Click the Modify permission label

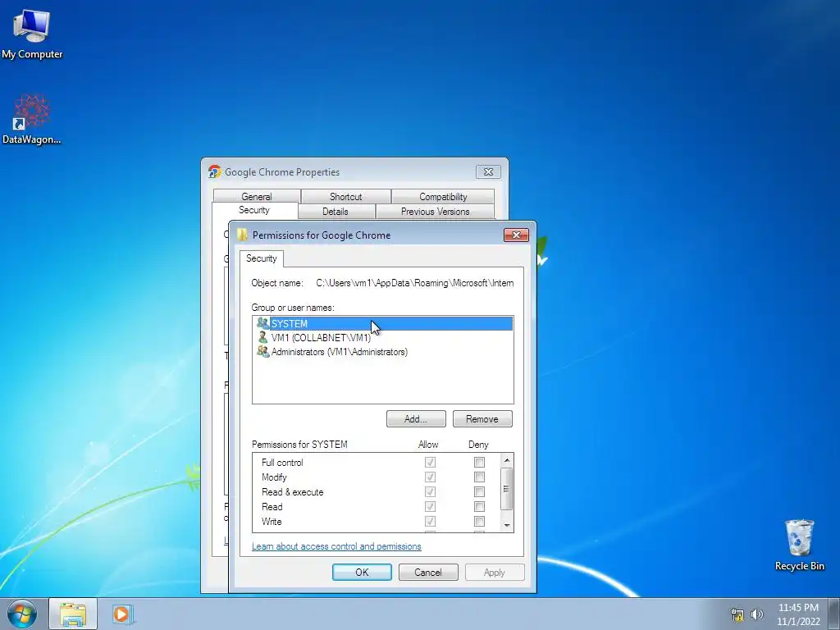click(x=274, y=477)
